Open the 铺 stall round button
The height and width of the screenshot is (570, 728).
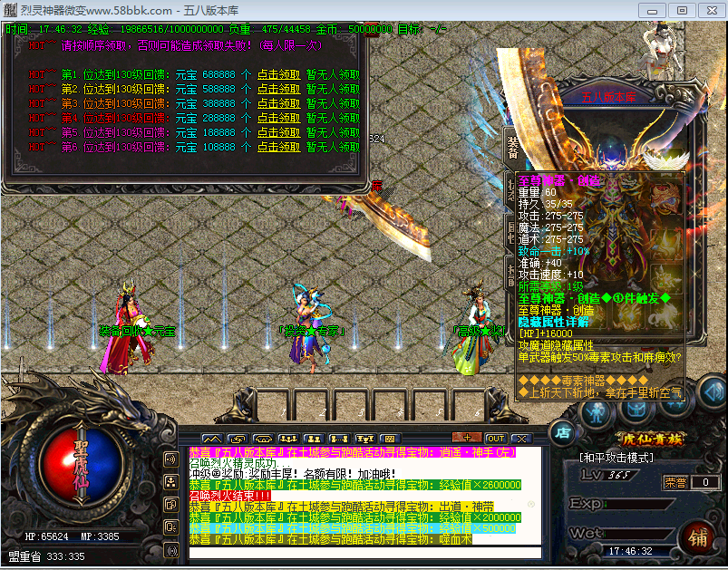click(698, 538)
